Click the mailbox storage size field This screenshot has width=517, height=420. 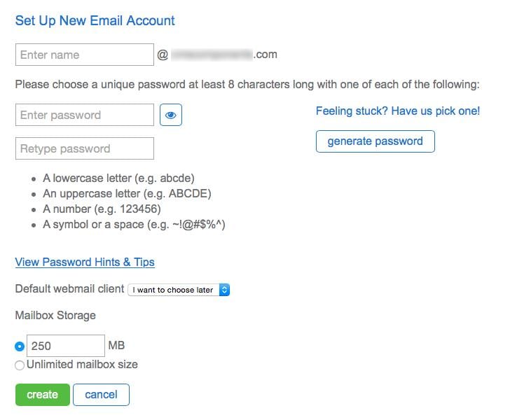click(66, 346)
